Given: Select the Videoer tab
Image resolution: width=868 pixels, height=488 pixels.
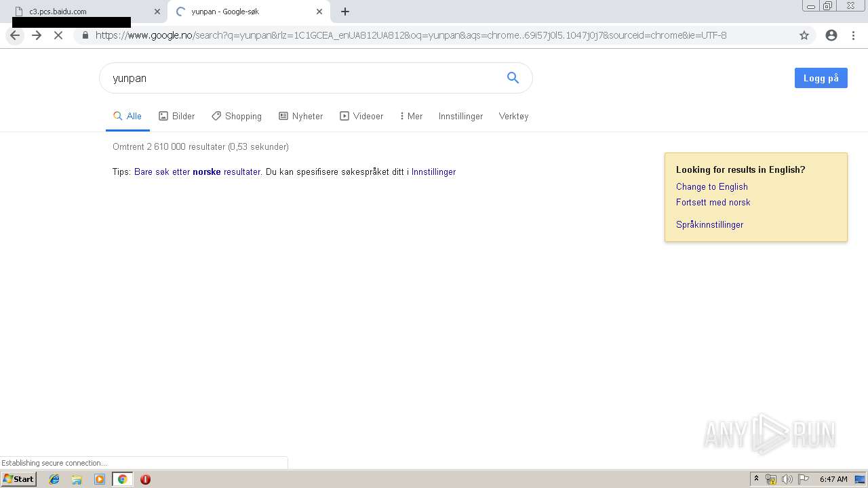Looking at the screenshot, I should [361, 116].
